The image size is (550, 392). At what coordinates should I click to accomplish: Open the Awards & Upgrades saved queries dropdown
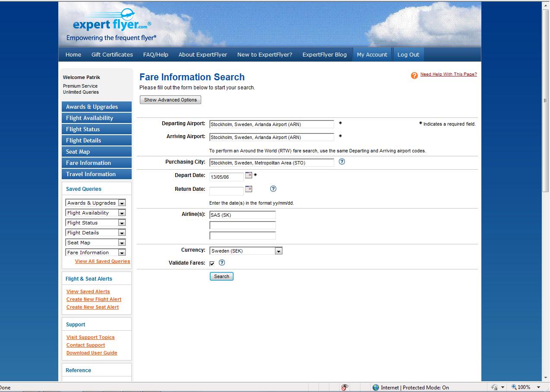pos(122,203)
